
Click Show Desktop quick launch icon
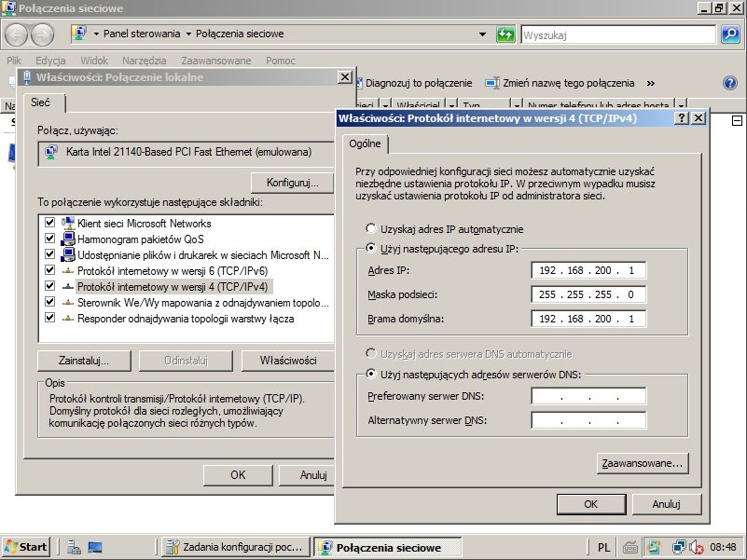click(x=95, y=547)
